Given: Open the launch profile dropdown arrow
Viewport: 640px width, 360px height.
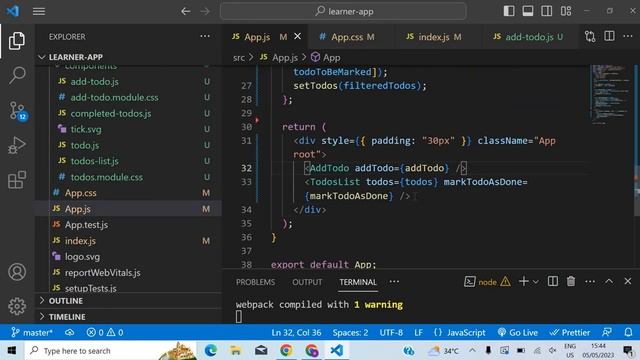Looking at the screenshot, I should coord(536,282).
